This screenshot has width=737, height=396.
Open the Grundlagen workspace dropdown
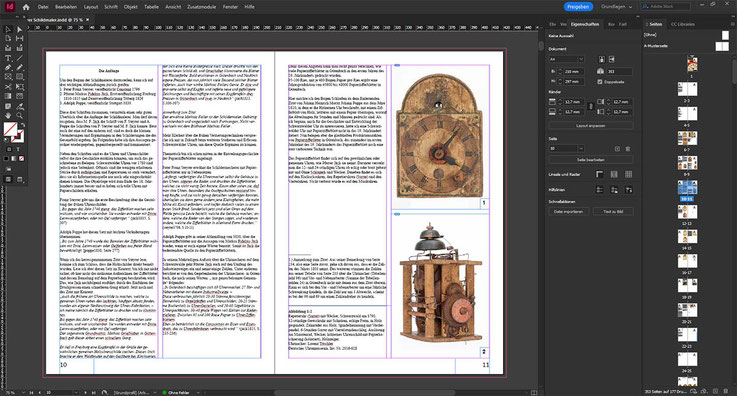(616, 7)
